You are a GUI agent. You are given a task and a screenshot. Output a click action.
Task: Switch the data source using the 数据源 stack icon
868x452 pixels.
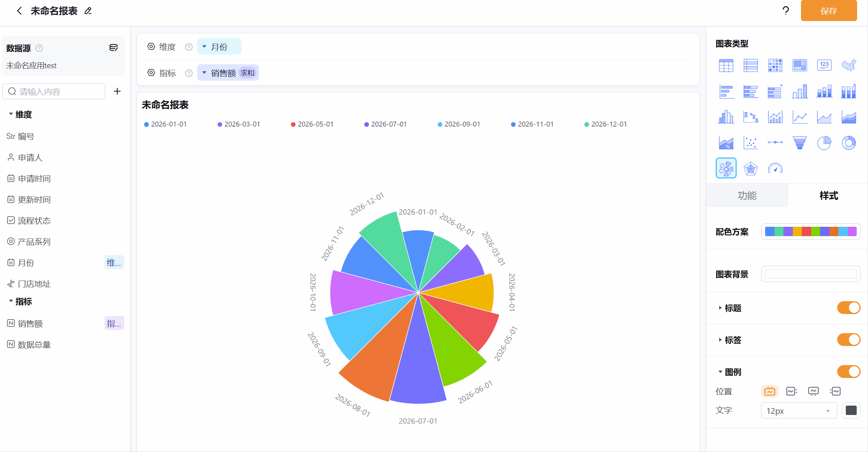(x=113, y=48)
